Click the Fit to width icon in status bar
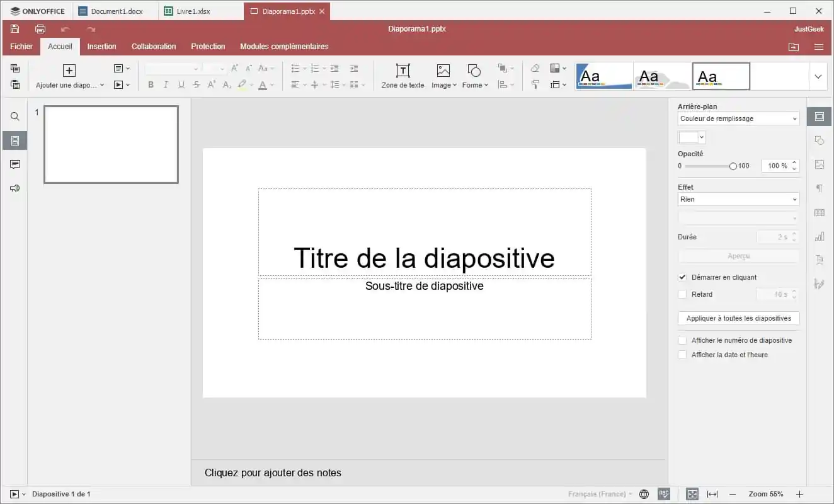This screenshot has width=834, height=504. 712,495
